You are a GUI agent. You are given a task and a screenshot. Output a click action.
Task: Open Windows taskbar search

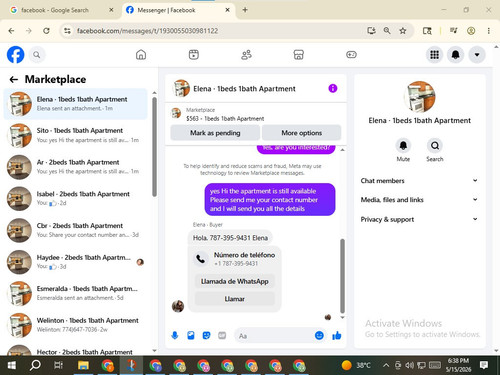[35, 365]
